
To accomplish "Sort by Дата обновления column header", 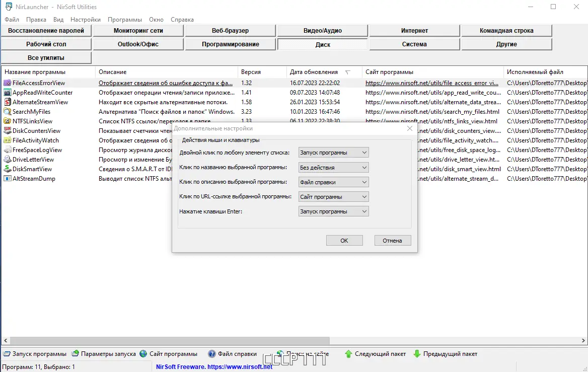I will [324, 72].
